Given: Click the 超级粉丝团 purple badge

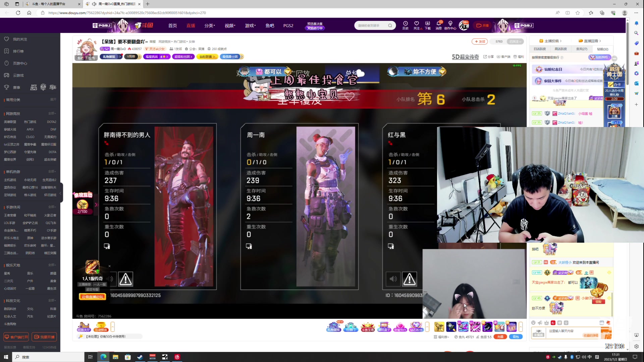Looking at the screenshot, I should (183, 57).
